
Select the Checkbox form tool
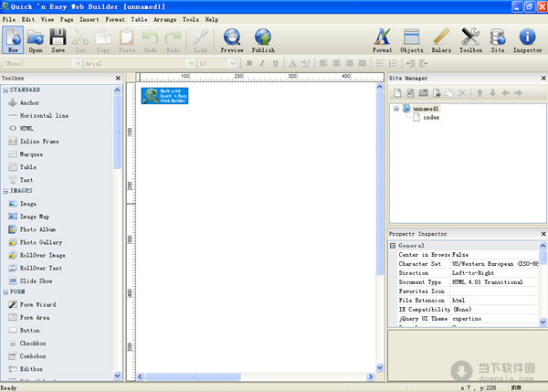(27, 344)
